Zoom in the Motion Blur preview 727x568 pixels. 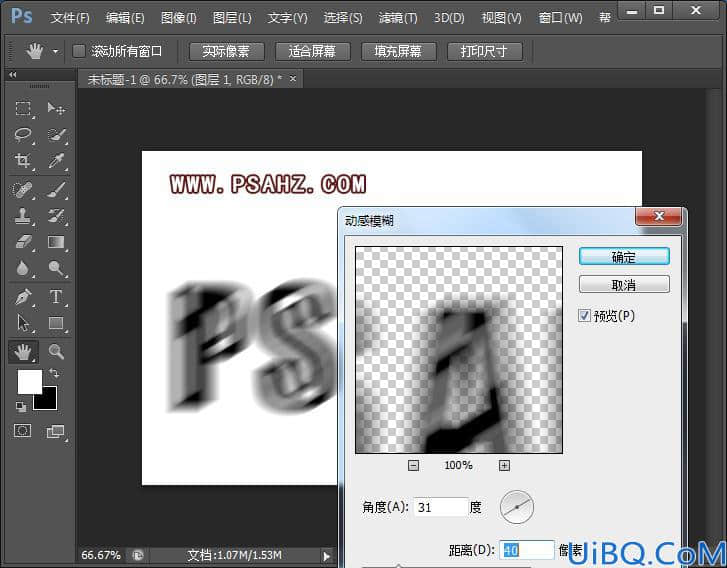[504, 466]
